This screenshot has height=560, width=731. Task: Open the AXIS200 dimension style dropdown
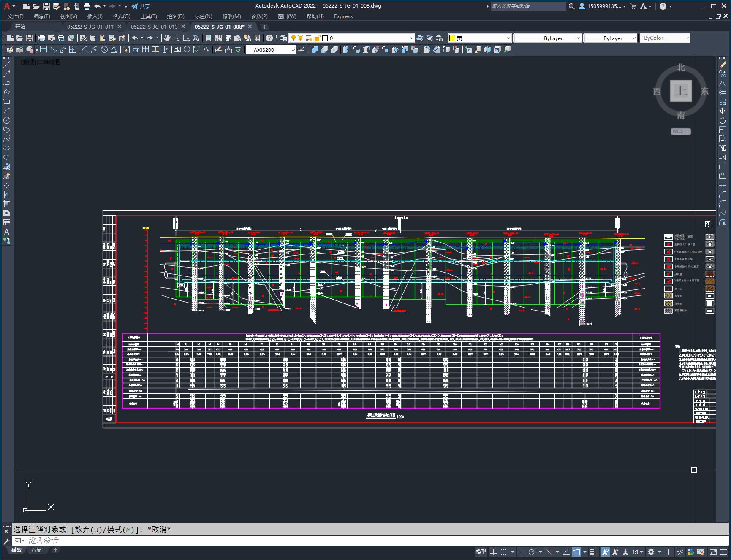272,50
